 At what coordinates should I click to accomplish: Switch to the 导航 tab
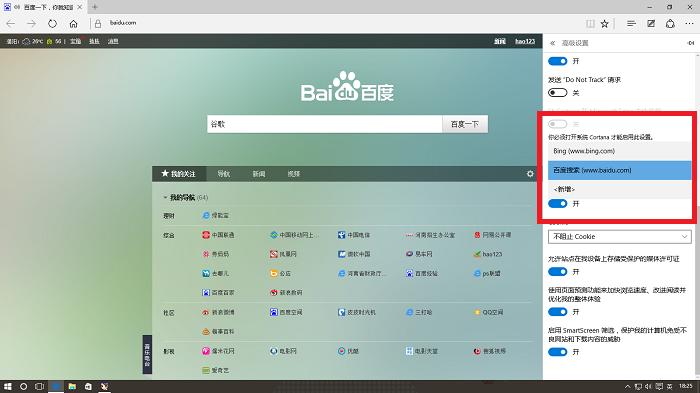coord(224,174)
